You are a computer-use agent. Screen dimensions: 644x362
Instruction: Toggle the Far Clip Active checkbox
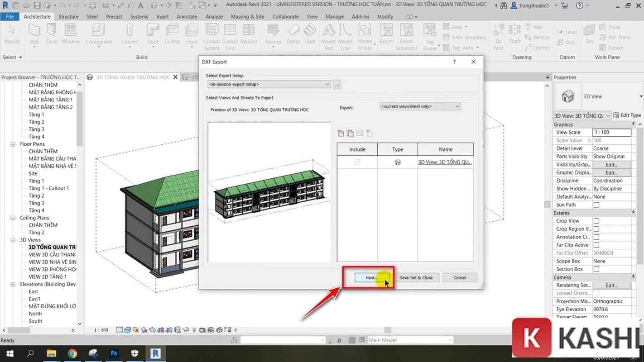[596, 245]
